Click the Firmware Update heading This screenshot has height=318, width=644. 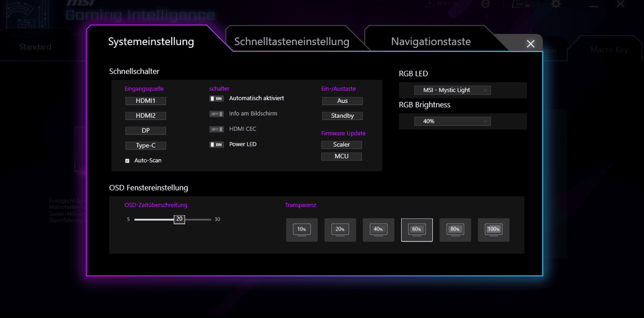tap(343, 134)
